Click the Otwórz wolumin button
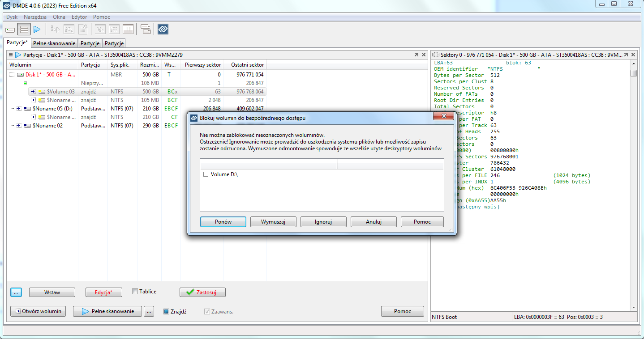Viewport: 644px width, 339px height. [38, 311]
